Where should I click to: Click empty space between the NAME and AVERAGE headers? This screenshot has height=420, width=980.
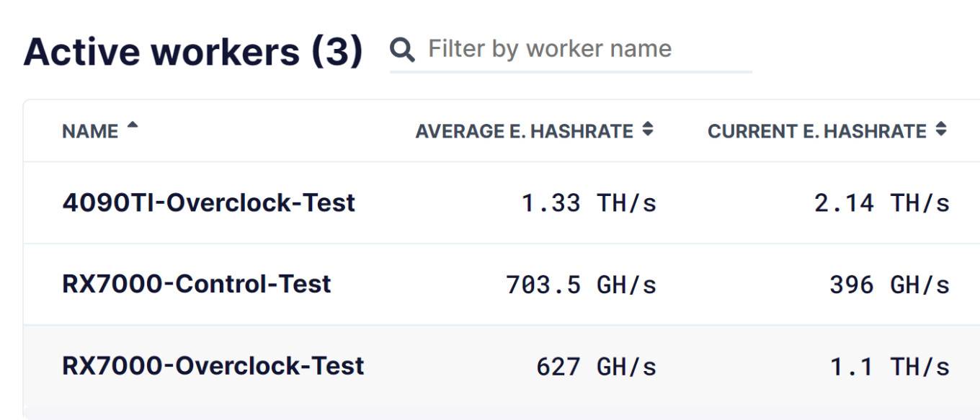pyautogui.click(x=274, y=131)
